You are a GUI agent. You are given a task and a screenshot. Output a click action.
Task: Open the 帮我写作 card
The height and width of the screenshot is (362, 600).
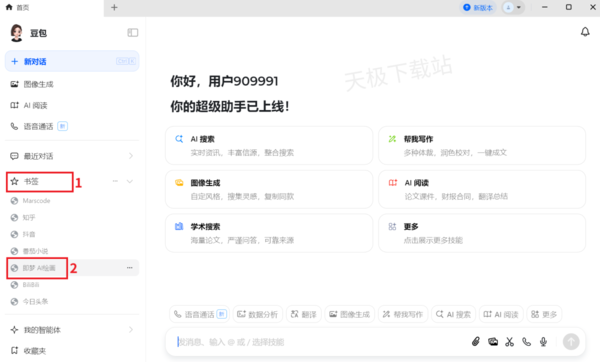[482, 145]
